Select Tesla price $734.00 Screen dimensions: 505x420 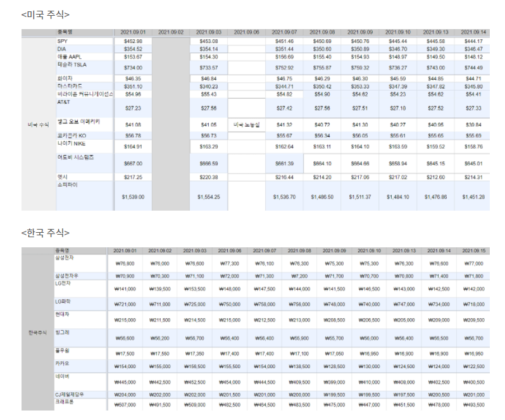click(133, 68)
